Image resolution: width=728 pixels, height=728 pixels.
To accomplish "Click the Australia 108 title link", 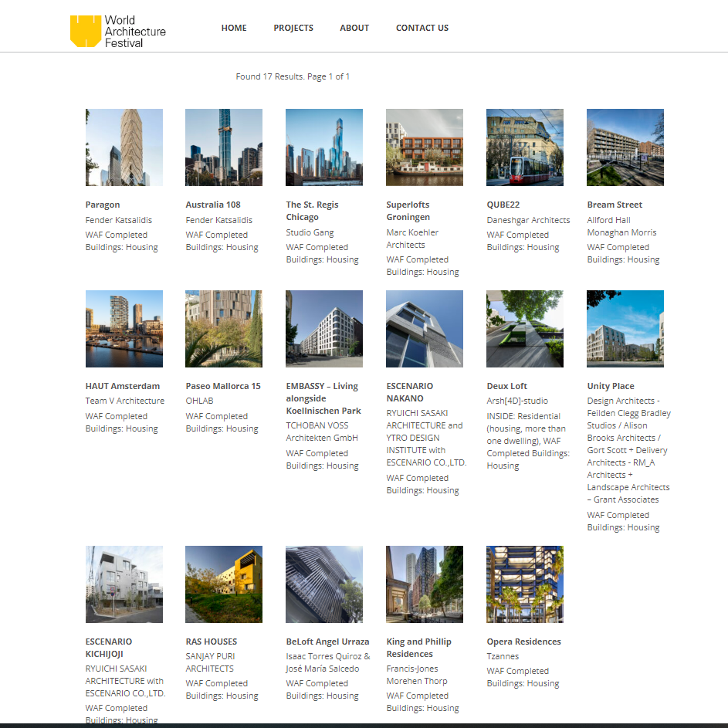I will (x=213, y=205).
